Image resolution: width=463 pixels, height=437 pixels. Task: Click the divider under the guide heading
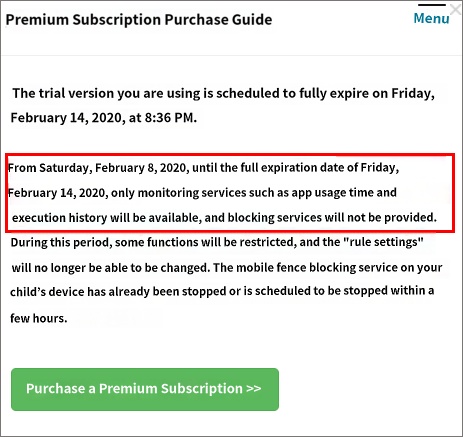231,55
